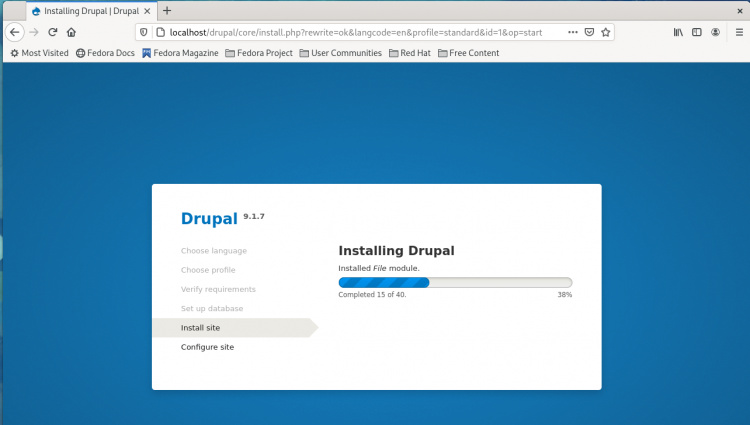Open the Fedora Docs bookmark
750x425 pixels.
point(105,53)
